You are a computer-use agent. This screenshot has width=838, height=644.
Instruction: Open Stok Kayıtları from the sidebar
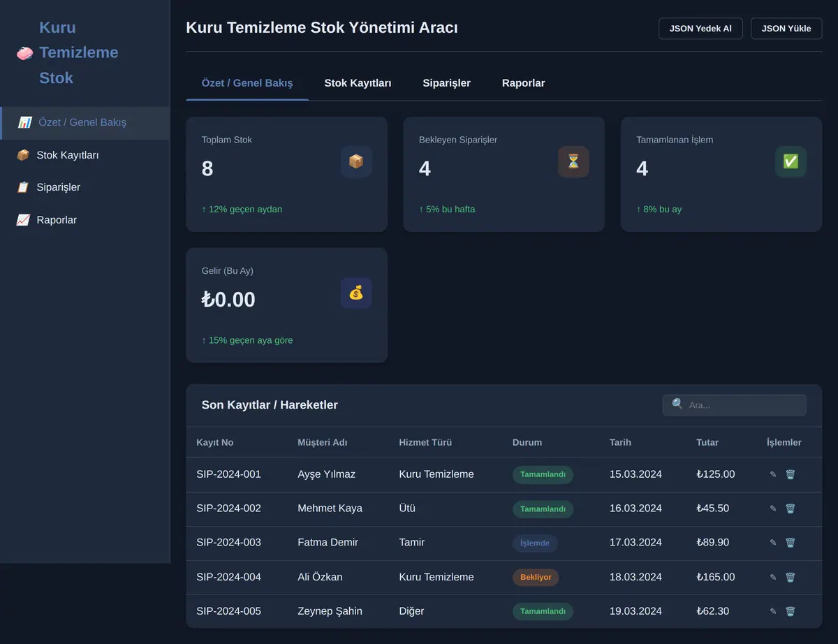click(84, 155)
